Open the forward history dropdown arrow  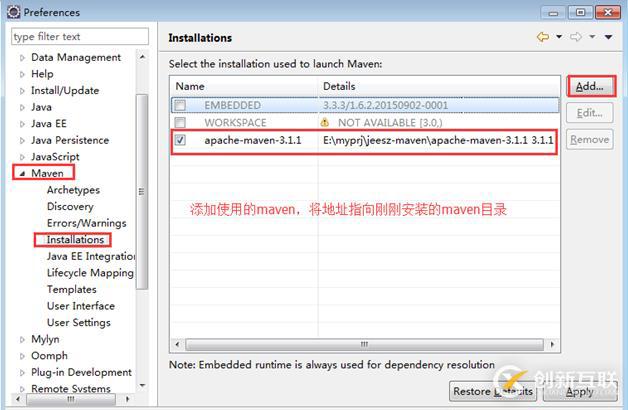click(x=592, y=37)
